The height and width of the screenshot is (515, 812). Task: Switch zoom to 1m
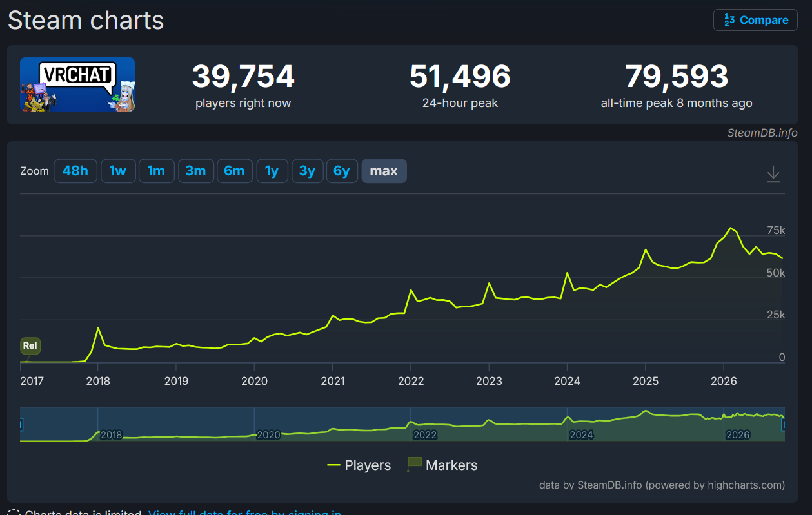click(x=156, y=171)
